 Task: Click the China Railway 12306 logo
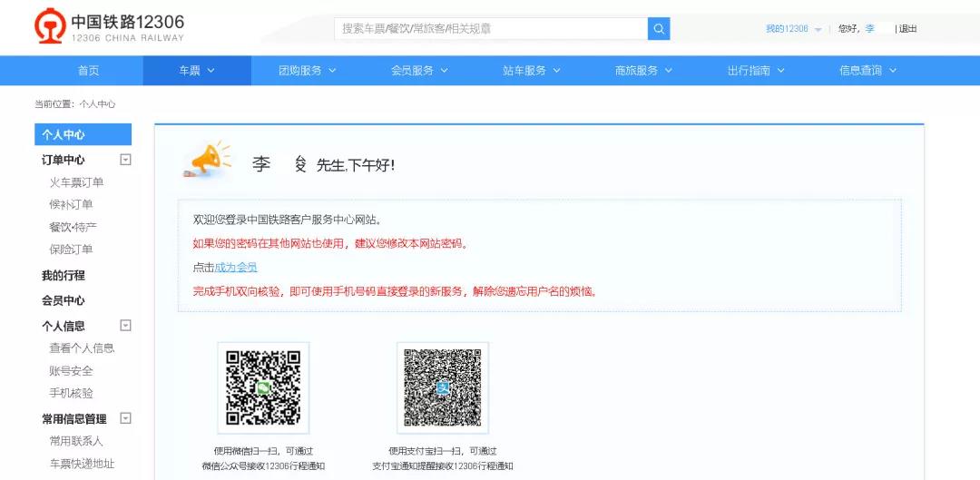[x=109, y=27]
